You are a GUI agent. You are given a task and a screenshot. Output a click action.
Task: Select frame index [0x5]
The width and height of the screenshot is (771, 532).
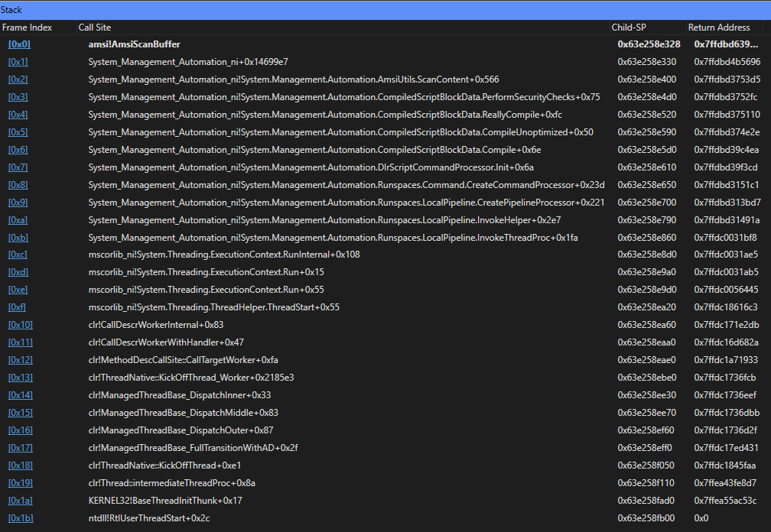(x=17, y=132)
